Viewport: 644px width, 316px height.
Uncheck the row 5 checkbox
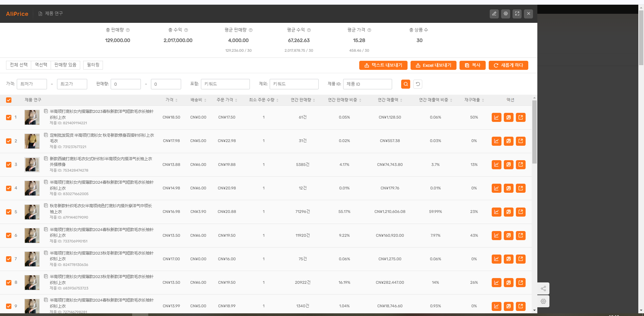click(x=9, y=212)
